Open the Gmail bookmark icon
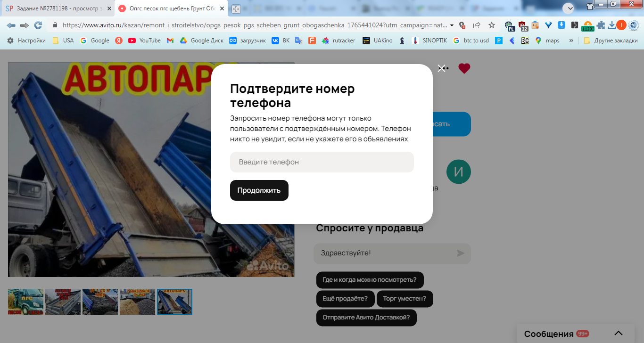The width and height of the screenshot is (644, 343). point(170,41)
